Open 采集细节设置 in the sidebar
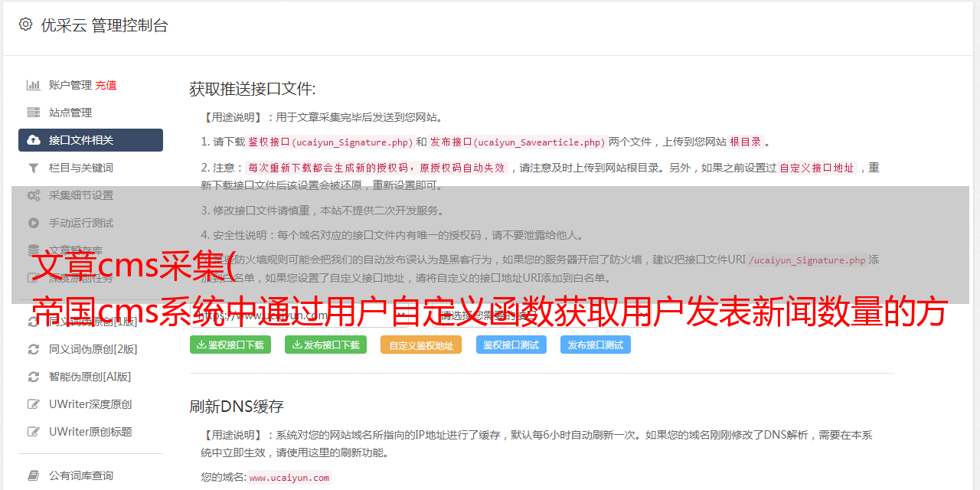The image size is (980, 490). (x=81, y=195)
